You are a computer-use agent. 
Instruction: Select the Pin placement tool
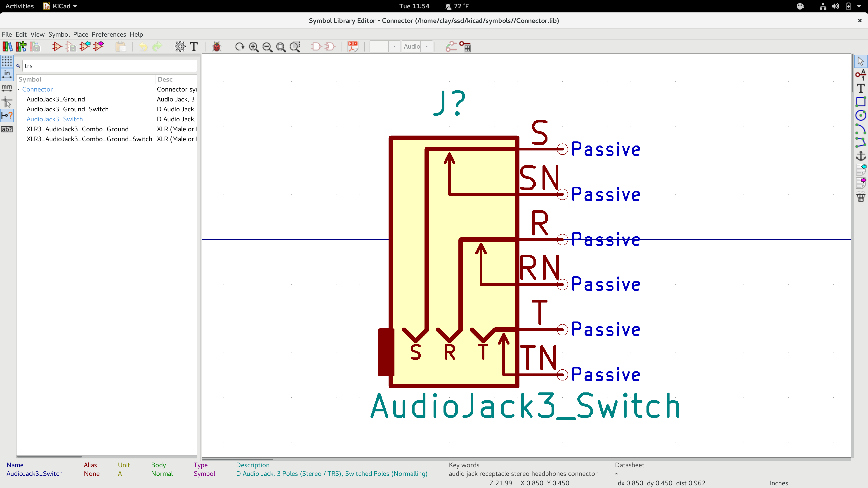tap(861, 75)
